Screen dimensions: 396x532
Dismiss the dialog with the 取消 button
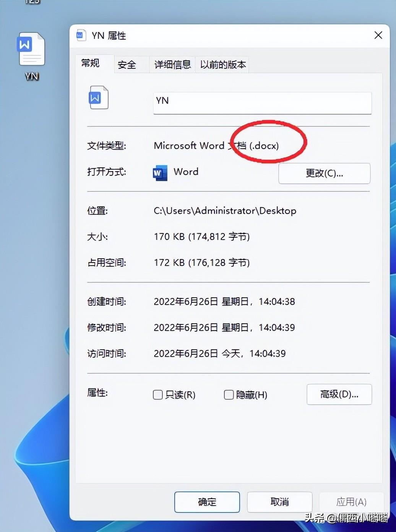coord(279,502)
